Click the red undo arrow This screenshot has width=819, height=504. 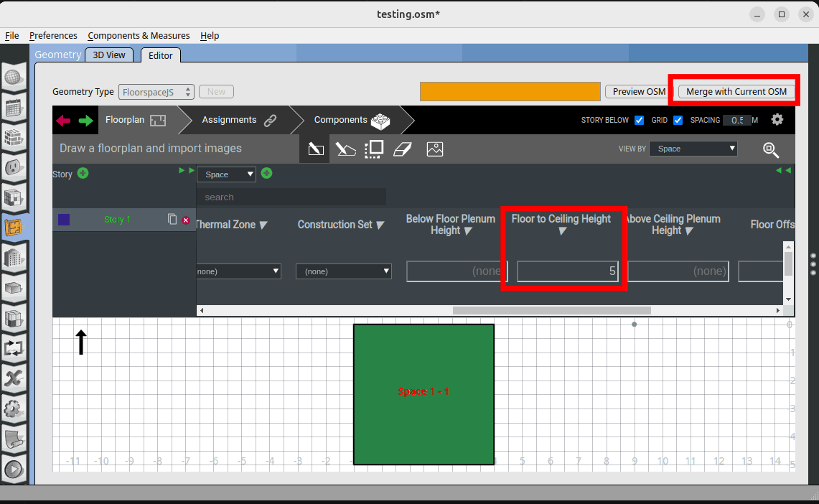pyautogui.click(x=64, y=121)
